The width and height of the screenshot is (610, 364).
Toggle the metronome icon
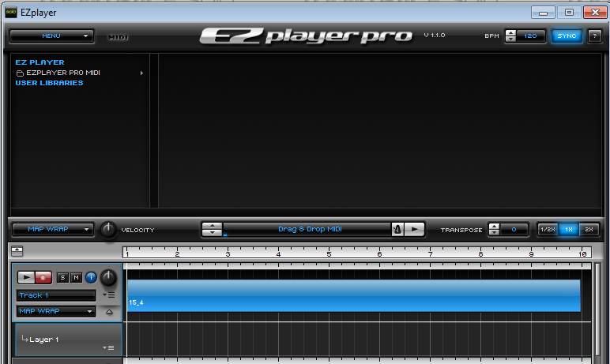[x=397, y=230]
